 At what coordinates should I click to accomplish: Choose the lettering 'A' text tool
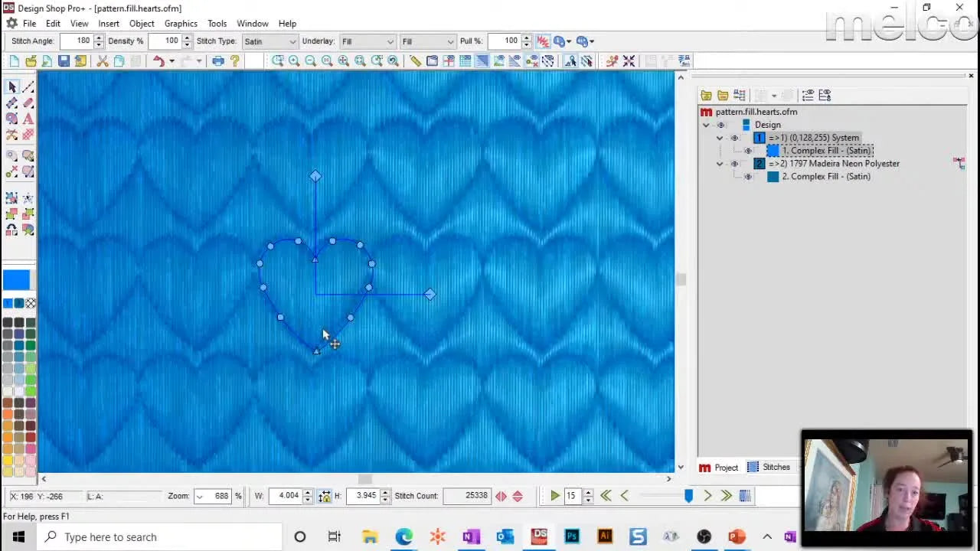(28, 119)
